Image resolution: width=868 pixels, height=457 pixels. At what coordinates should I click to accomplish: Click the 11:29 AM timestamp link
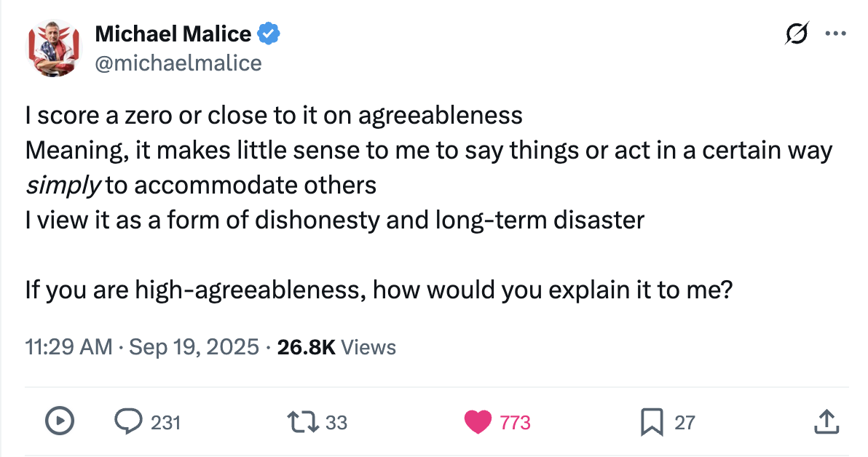coord(68,347)
